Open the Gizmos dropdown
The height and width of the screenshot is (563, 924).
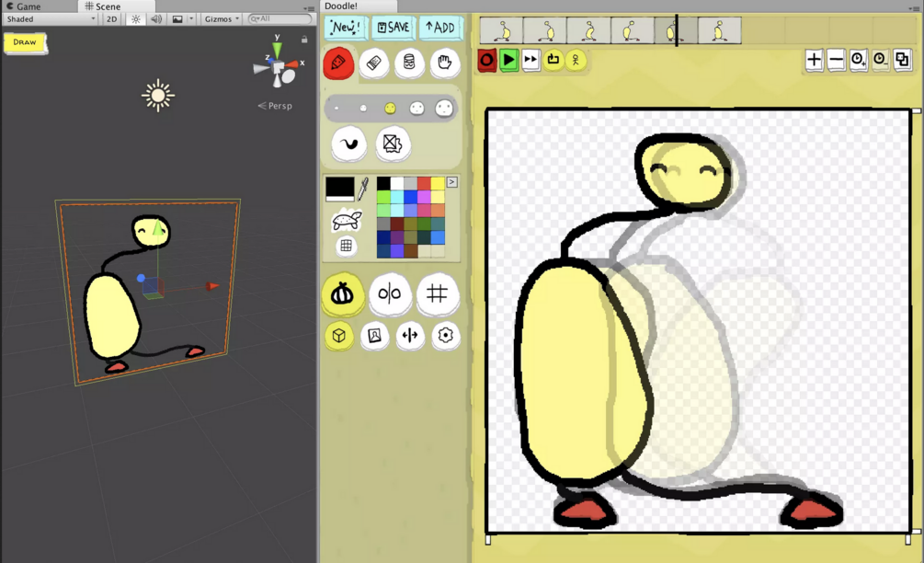coord(222,19)
